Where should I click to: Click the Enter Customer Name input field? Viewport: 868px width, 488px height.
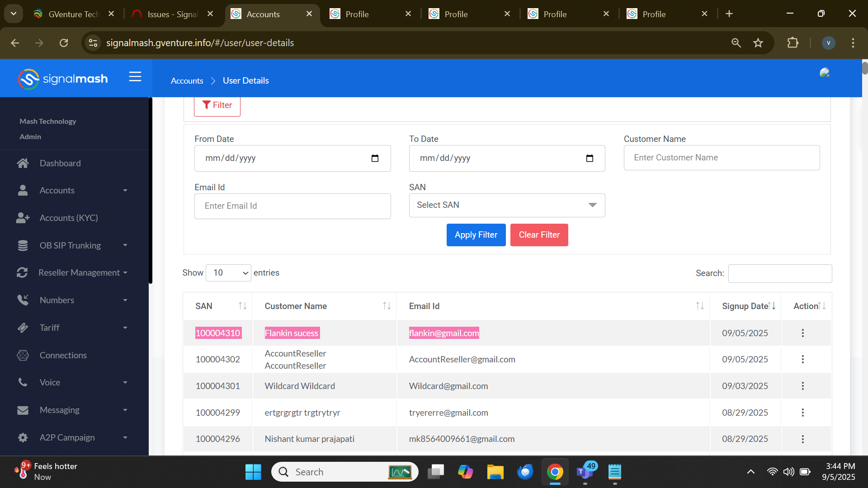click(721, 158)
